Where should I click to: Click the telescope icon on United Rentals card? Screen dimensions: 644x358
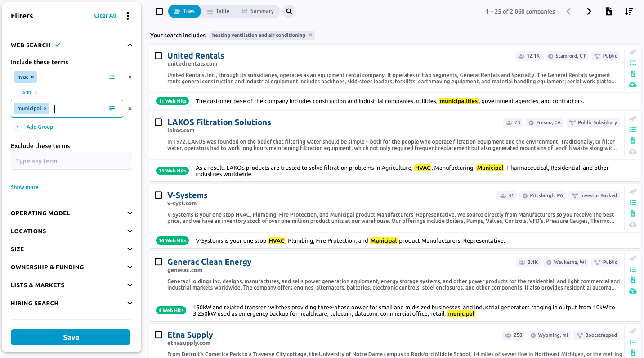click(x=633, y=52)
